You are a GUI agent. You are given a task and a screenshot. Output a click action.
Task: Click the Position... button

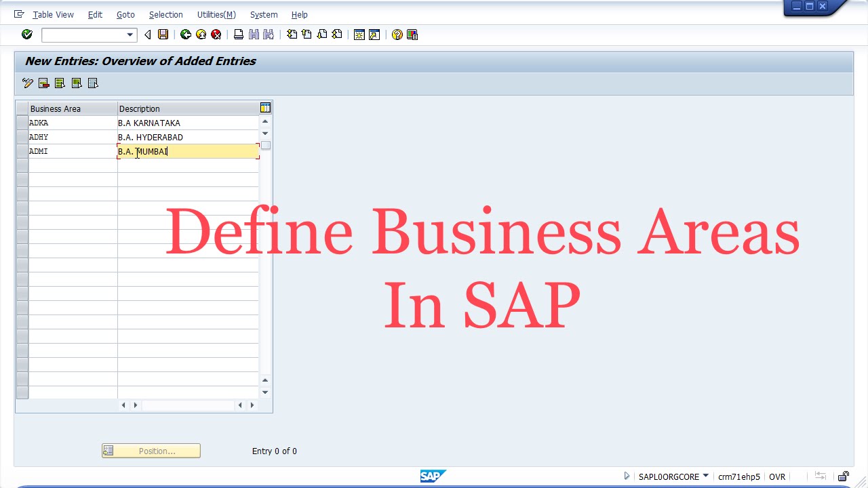click(151, 451)
